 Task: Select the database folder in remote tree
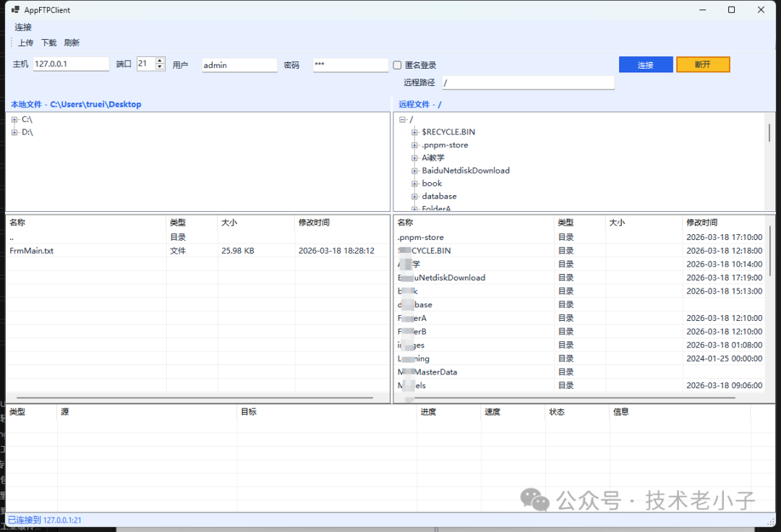[x=439, y=197]
